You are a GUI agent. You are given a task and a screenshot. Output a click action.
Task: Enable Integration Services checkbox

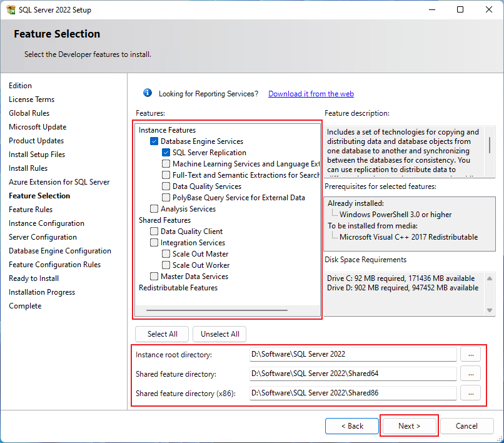coord(154,243)
